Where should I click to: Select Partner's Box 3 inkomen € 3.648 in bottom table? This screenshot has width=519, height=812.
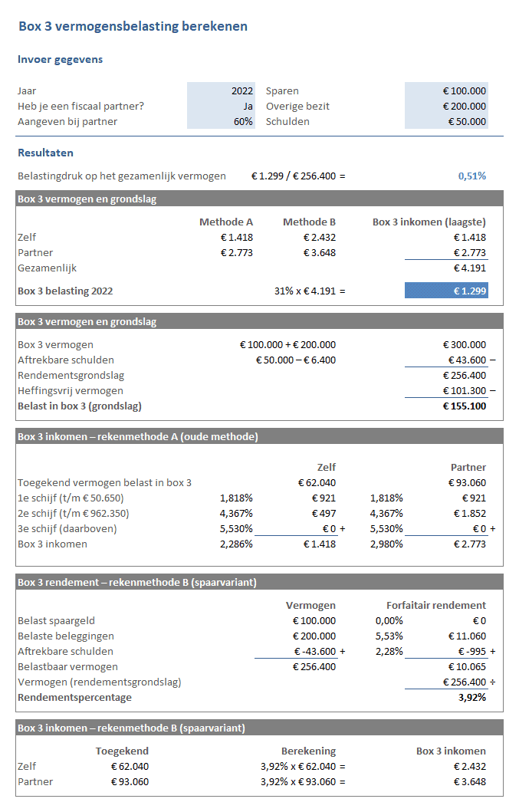coord(469,781)
